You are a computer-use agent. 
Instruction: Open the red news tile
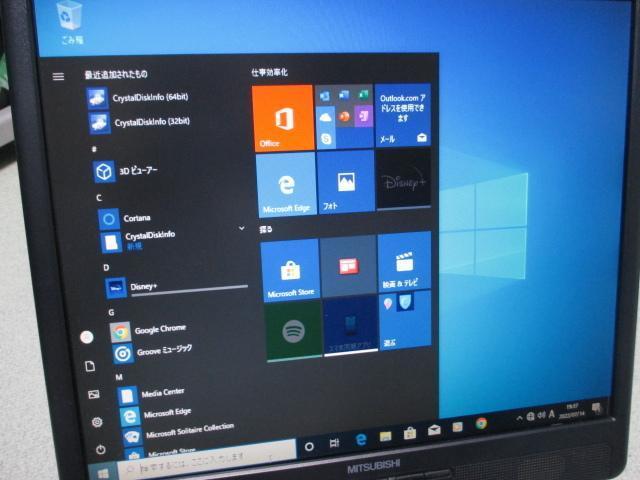point(349,267)
